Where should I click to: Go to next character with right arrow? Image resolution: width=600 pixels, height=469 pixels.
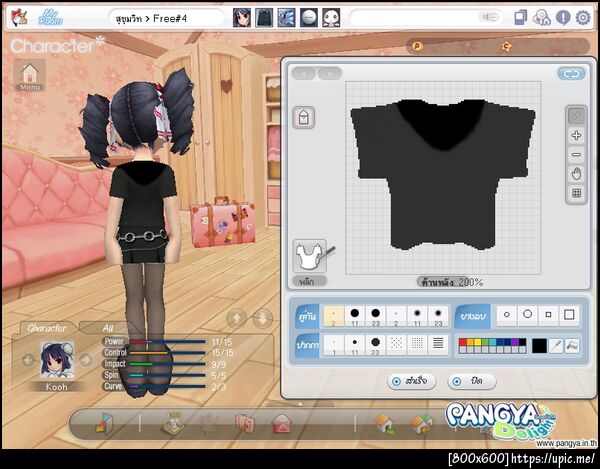86,360
